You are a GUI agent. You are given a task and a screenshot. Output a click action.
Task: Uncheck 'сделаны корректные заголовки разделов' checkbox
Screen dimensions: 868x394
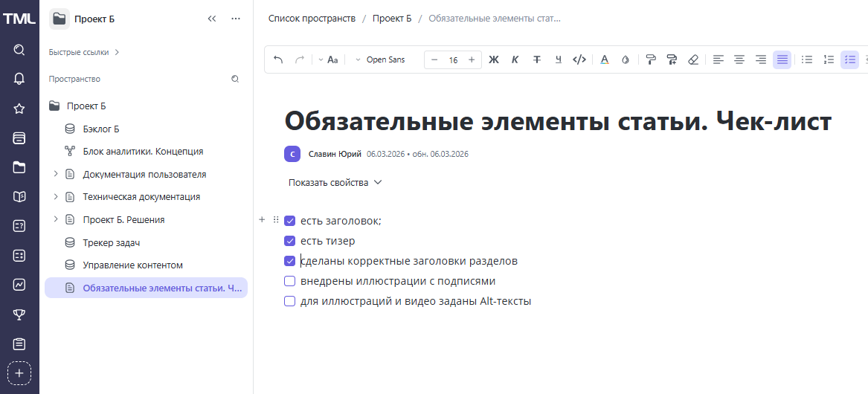pos(289,261)
